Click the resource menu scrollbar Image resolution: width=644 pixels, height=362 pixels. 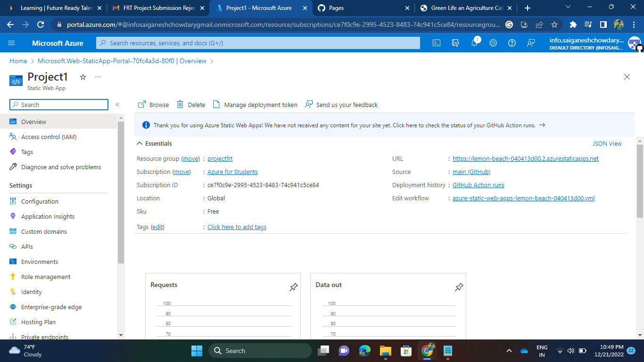point(121,192)
